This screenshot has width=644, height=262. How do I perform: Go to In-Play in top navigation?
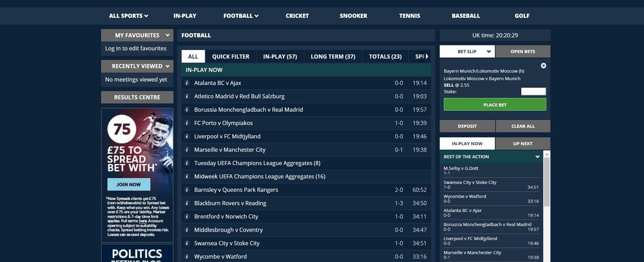(185, 16)
